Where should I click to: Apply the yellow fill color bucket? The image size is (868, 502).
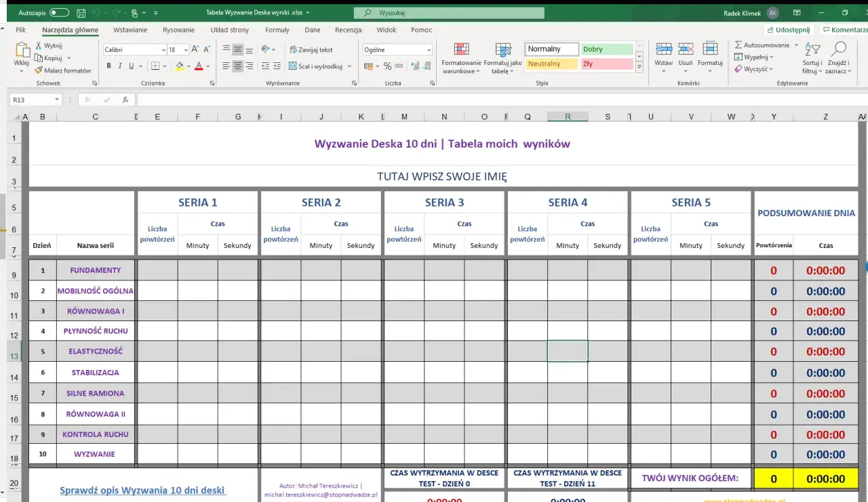179,66
